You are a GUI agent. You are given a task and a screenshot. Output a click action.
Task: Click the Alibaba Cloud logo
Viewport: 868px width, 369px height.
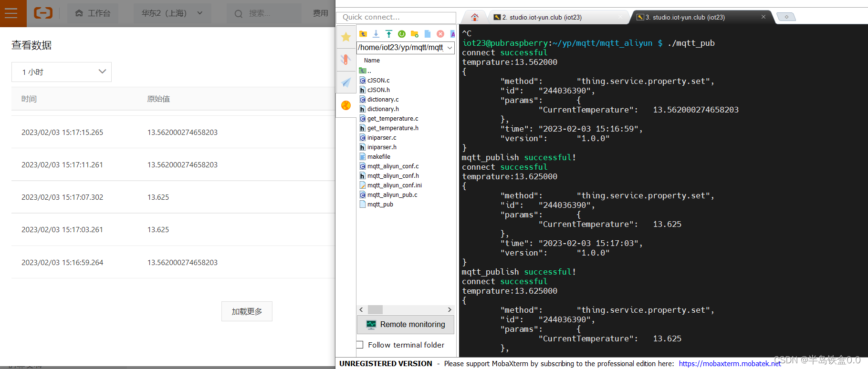click(x=43, y=13)
